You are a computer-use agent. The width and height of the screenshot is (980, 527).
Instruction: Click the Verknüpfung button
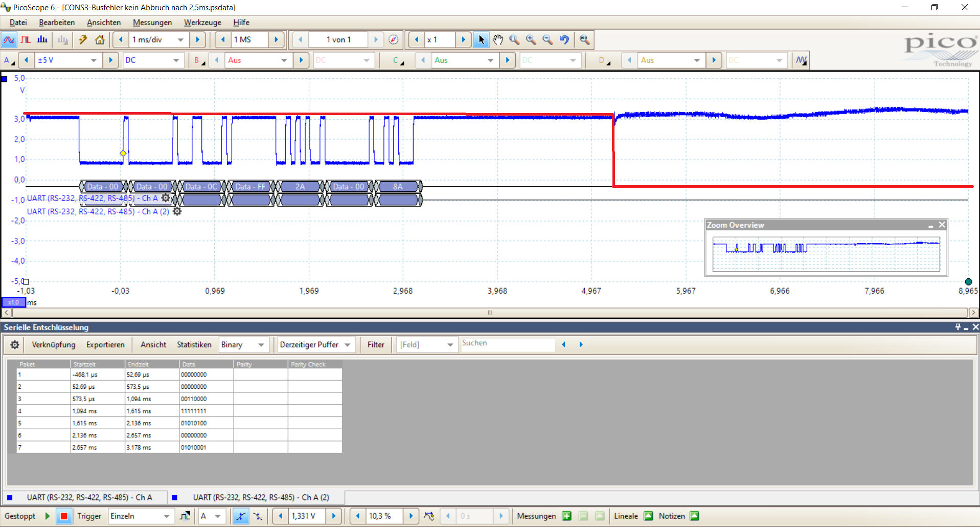click(x=54, y=344)
